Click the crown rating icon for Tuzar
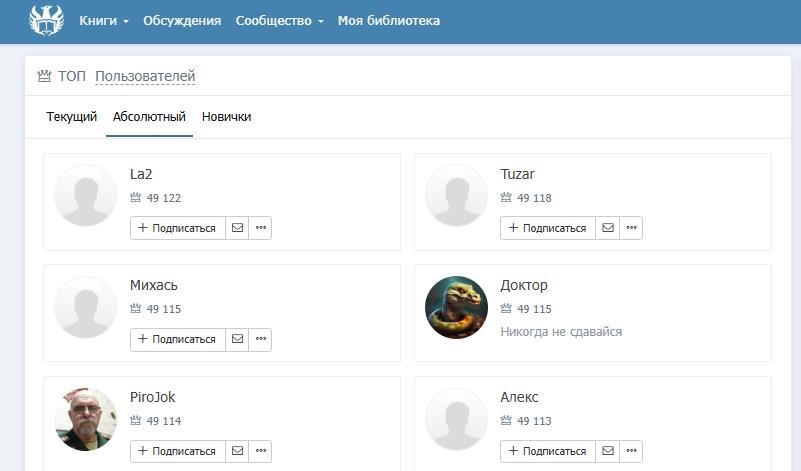The width and height of the screenshot is (801, 471). 506,197
